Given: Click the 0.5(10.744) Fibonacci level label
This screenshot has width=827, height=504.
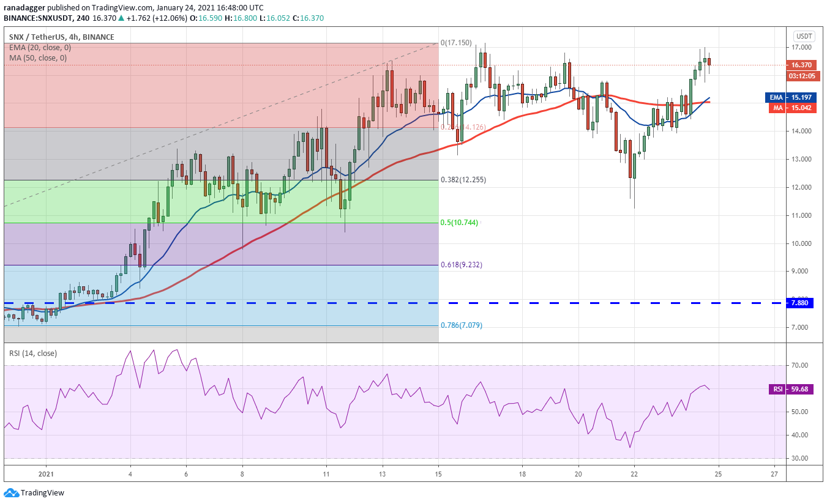Looking at the screenshot, I should [460, 223].
